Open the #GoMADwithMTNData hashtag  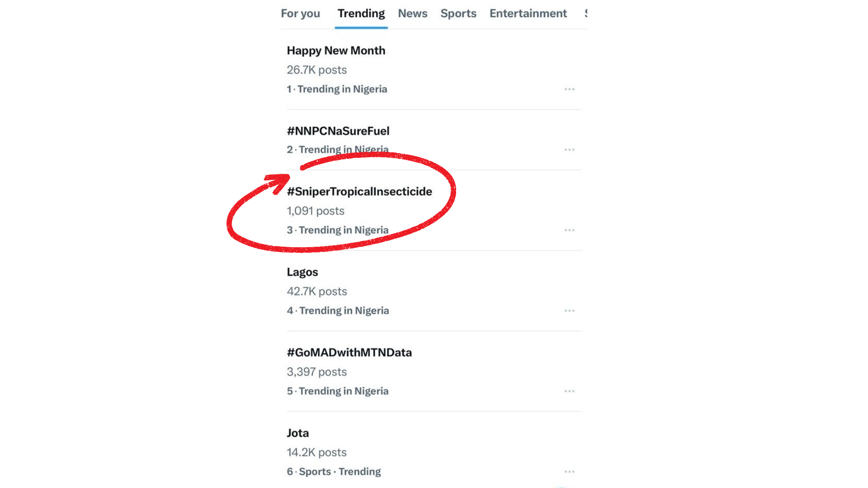(349, 352)
